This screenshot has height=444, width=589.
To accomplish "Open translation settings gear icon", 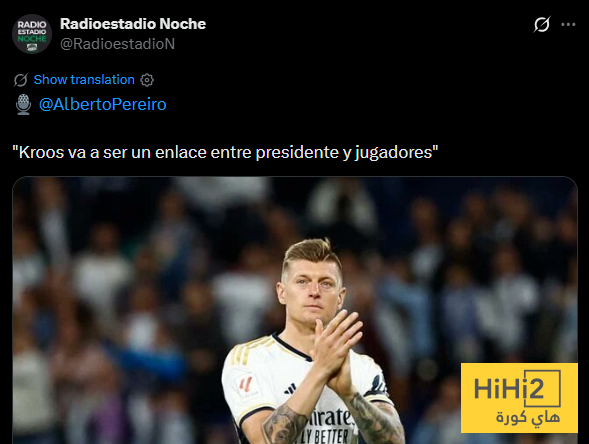I will (147, 80).
